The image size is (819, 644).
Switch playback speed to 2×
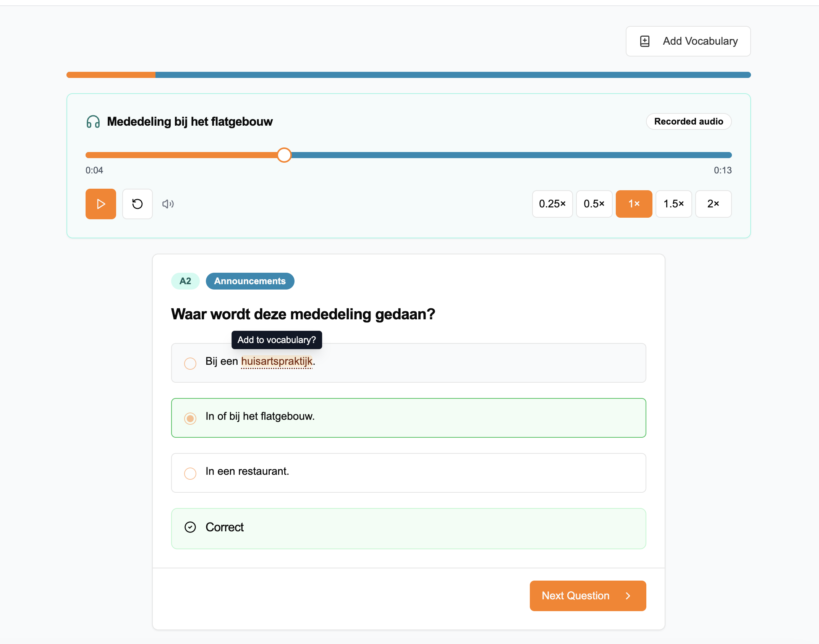tap(714, 204)
